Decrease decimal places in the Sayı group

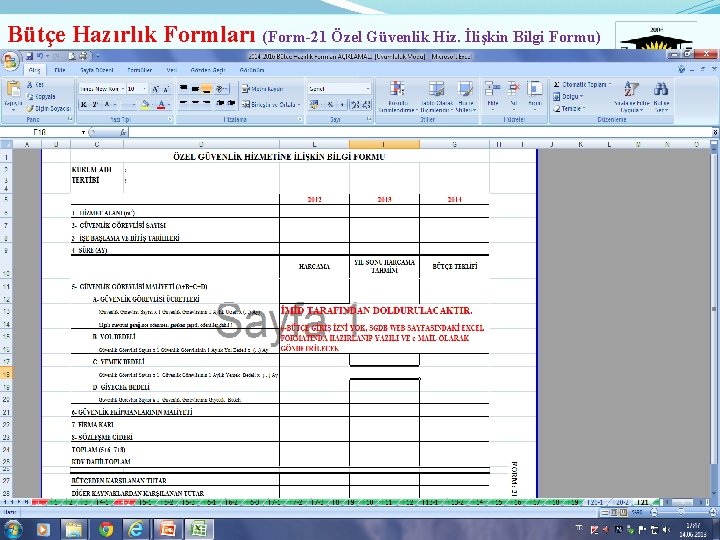[366, 105]
